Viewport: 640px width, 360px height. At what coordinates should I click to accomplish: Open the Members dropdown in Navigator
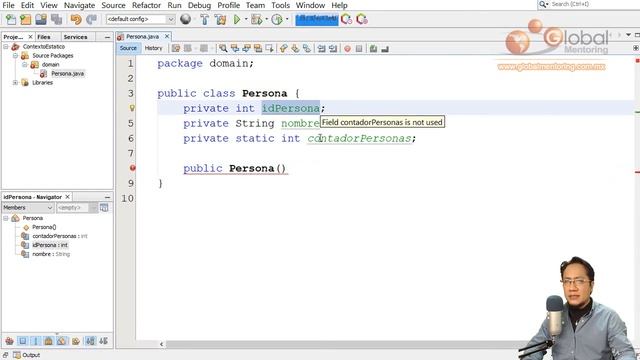[x=28, y=208]
